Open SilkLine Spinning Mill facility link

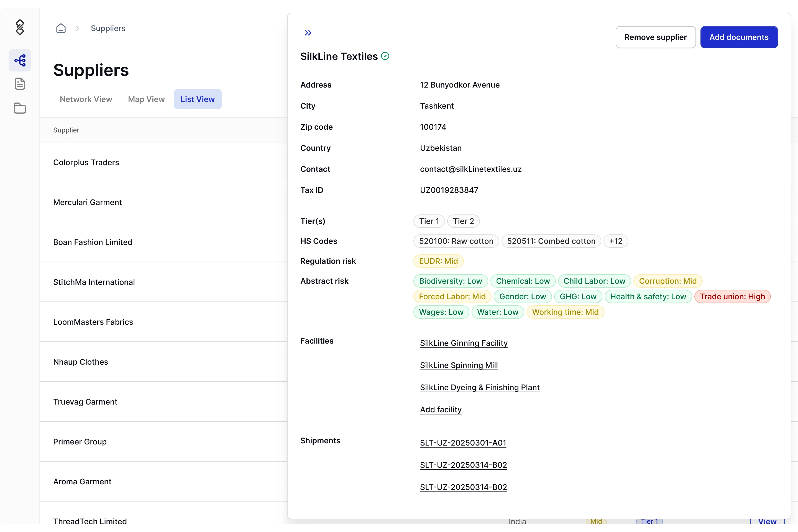tap(459, 365)
